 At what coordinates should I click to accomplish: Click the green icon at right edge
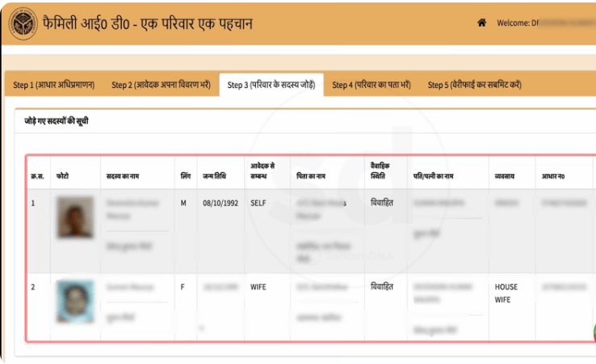click(x=593, y=333)
